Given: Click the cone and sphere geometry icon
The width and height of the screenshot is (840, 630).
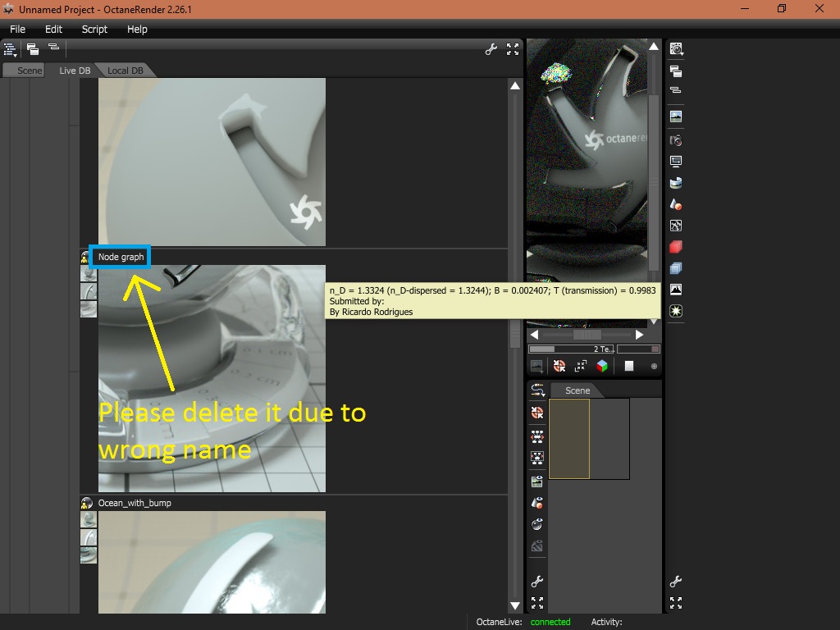Looking at the screenshot, I should point(676,204).
